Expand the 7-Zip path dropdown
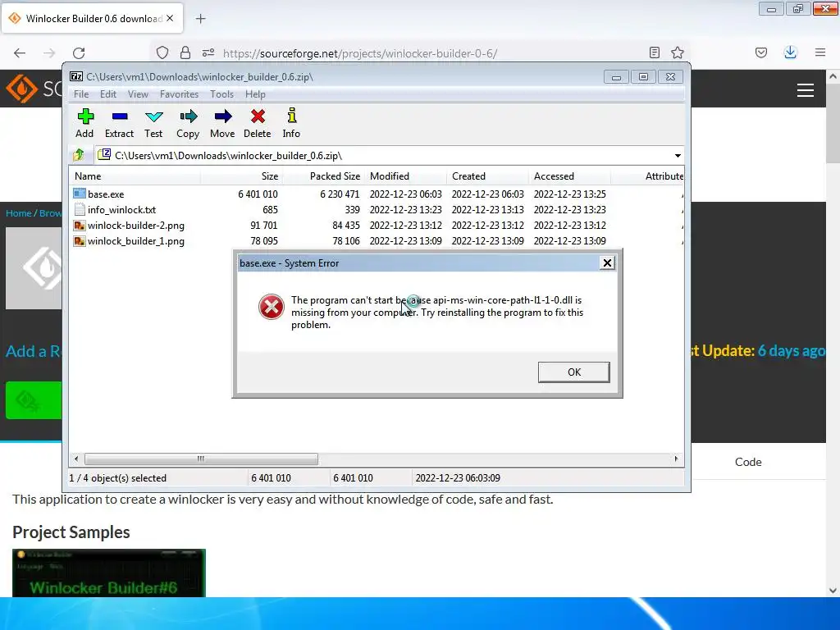The width and height of the screenshot is (840, 630). coord(678,155)
